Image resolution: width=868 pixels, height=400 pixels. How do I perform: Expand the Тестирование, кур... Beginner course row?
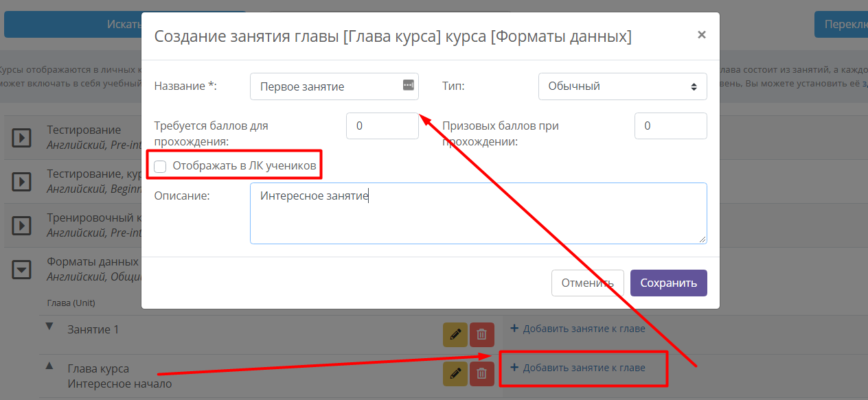tap(22, 182)
